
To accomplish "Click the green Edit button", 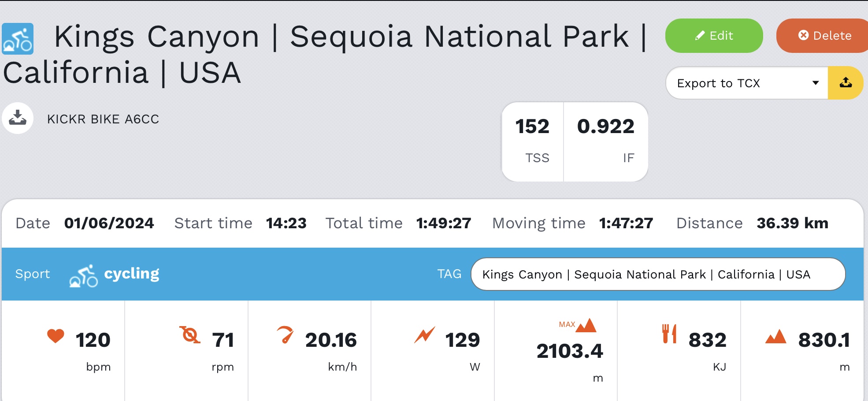I will (x=714, y=36).
